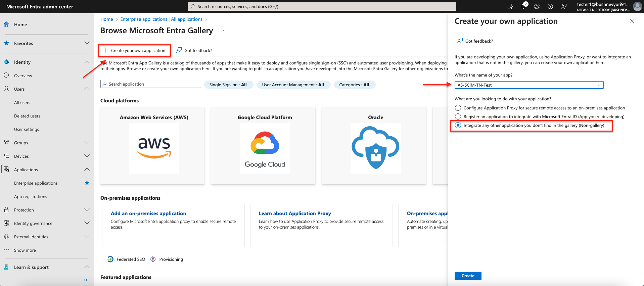644x286 pixels.
Task: Expand External Identities section chevron
Action: click(87, 236)
